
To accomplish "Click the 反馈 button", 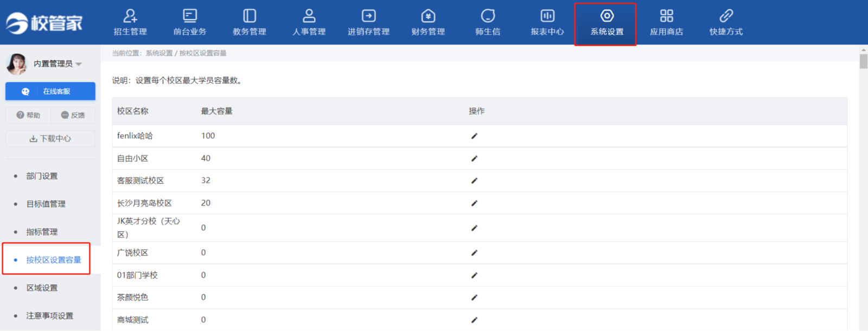I will (x=73, y=115).
